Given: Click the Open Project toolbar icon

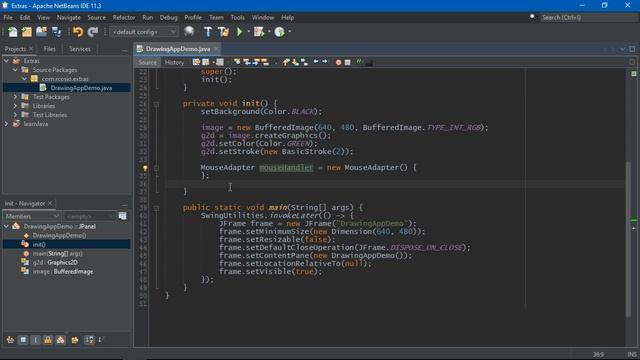Looking at the screenshot, I should [x=41, y=32].
